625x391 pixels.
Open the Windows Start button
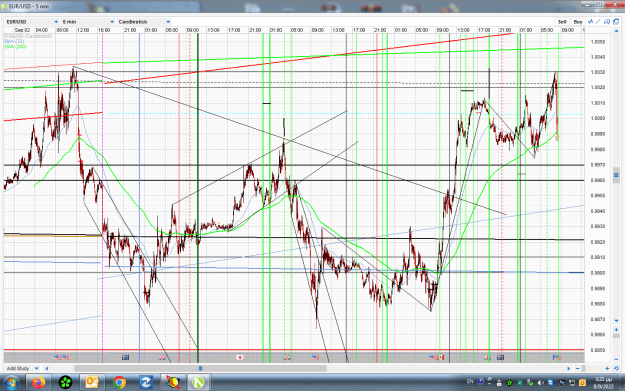[x=11, y=383]
